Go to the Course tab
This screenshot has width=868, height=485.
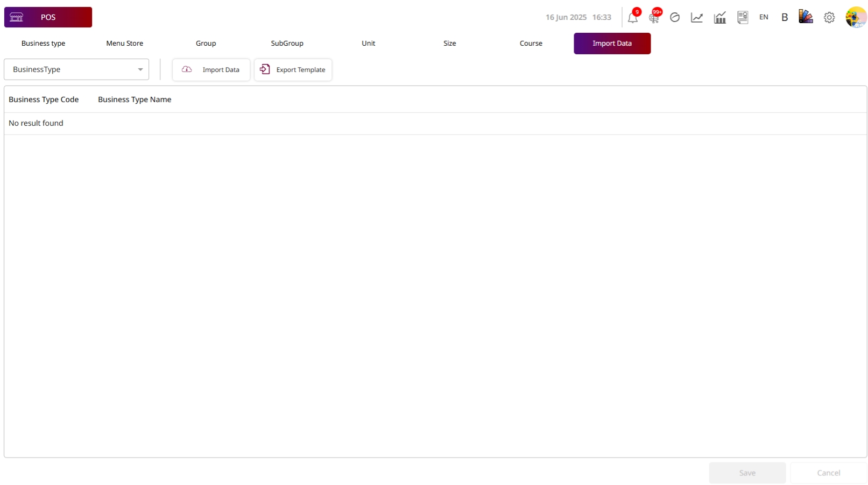coord(531,44)
